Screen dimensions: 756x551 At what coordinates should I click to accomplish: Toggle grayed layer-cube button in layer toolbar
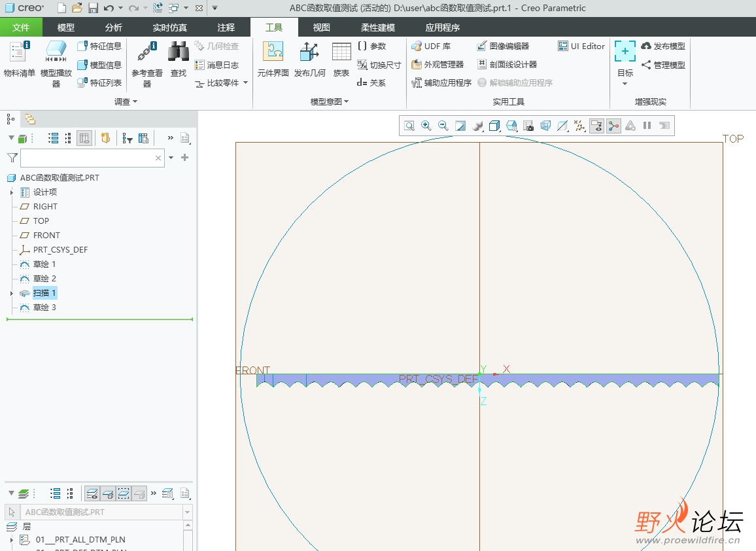tap(139, 493)
